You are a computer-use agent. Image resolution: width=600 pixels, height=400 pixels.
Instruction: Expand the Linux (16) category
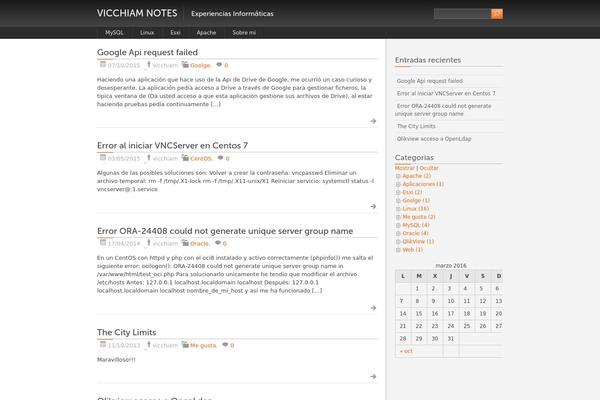tap(398, 209)
